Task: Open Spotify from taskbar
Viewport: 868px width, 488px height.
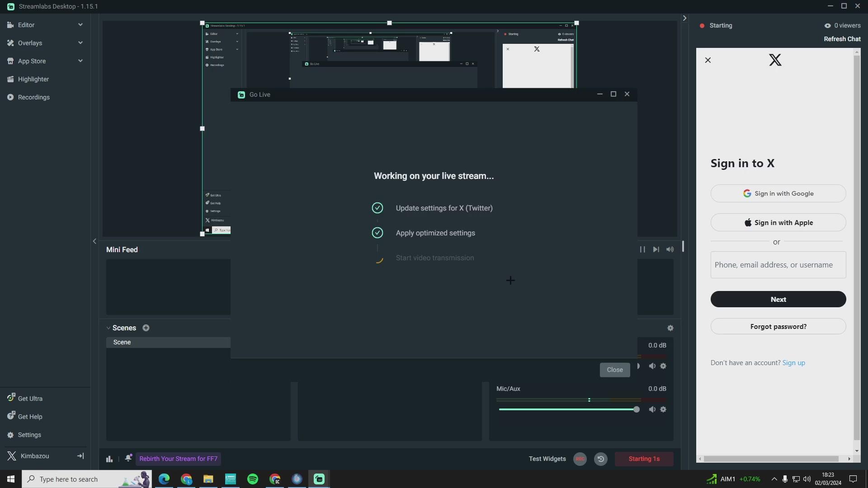Action: point(253,479)
